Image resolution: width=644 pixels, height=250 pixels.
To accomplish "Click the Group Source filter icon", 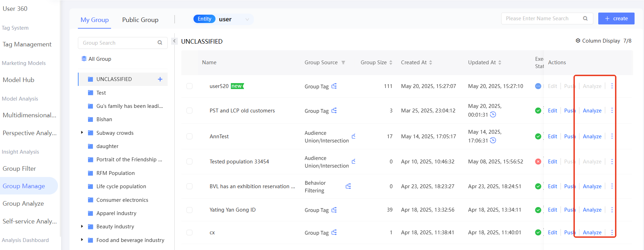I will click(343, 62).
